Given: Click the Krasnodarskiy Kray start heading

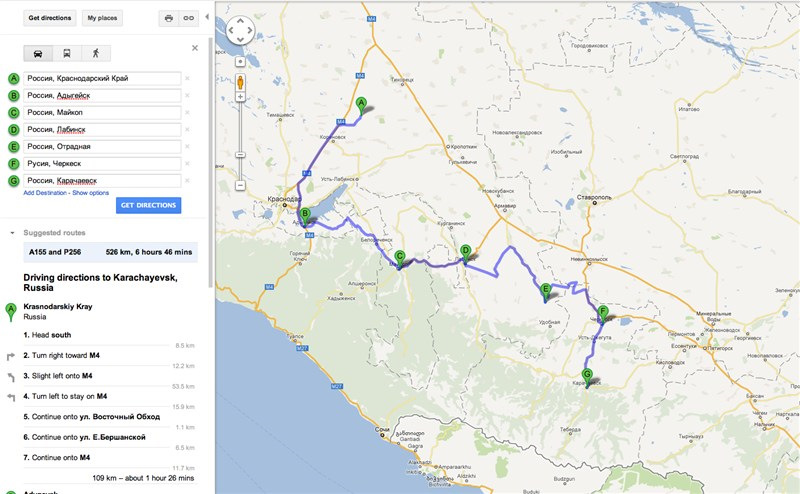Looking at the screenshot, I should pyautogui.click(x=58, y=307).
